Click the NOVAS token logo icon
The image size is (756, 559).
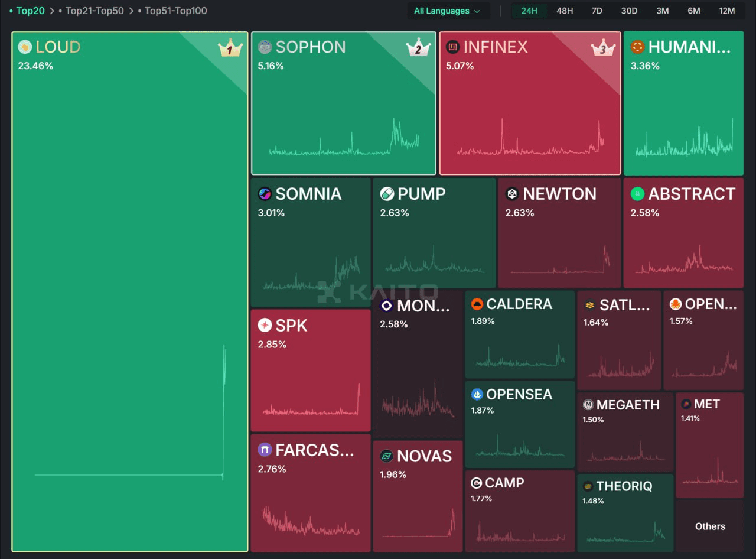coord(386,456)
